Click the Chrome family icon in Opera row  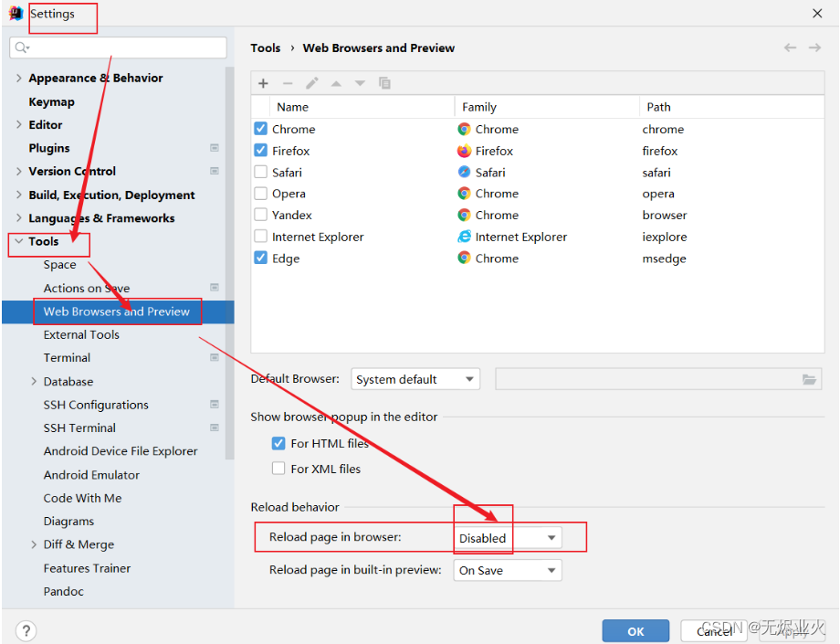point(464,194)
